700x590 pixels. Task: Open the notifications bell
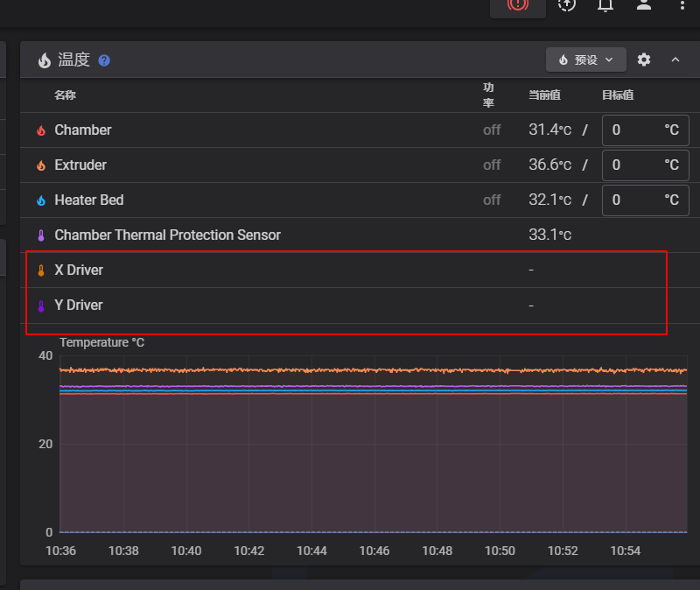(605, 4)
